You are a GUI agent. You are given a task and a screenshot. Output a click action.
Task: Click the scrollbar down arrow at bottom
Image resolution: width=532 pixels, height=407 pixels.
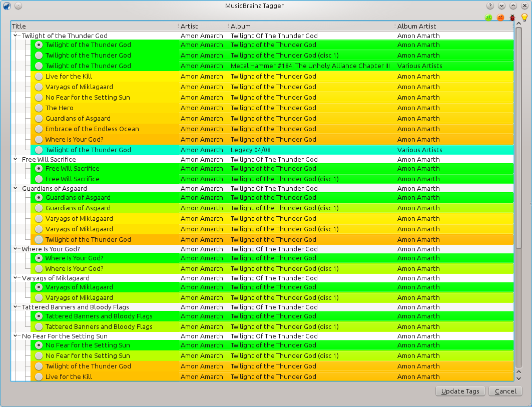518,378
